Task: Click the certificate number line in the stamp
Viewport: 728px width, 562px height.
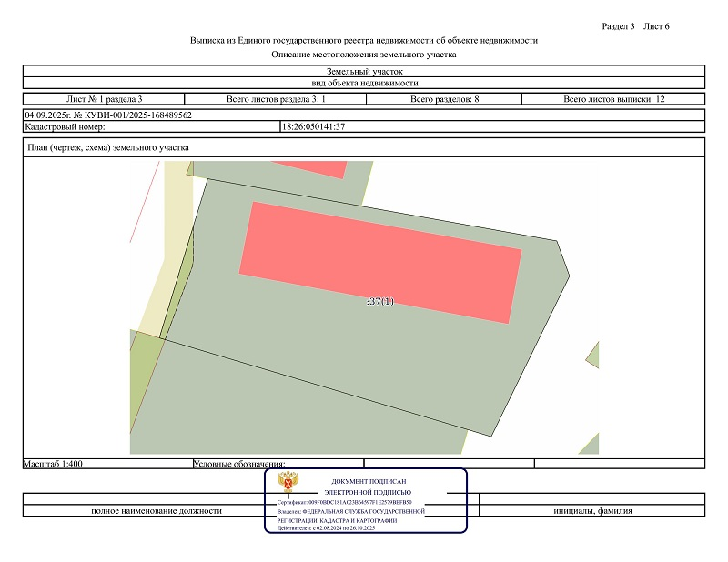Action: (344, 502)
